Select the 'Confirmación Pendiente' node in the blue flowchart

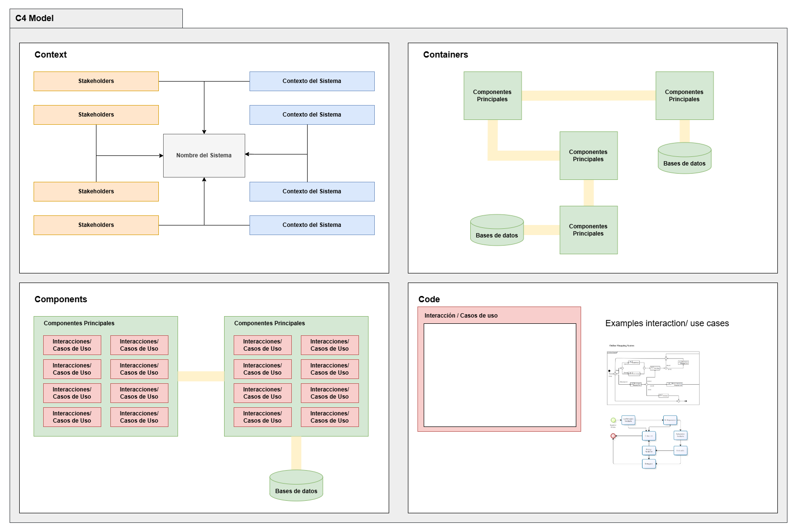click(x=628, y=420)
